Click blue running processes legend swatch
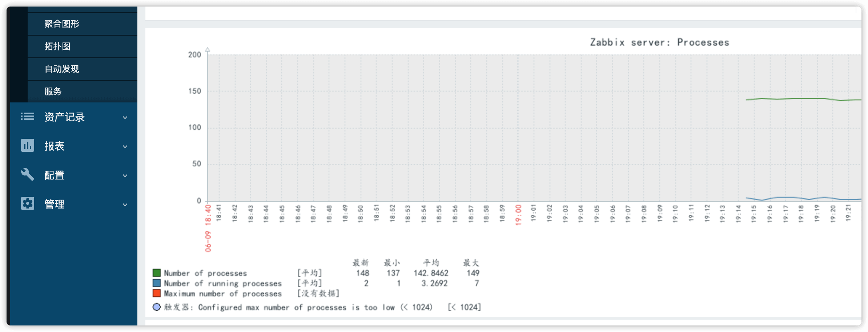 coord(157,283)
